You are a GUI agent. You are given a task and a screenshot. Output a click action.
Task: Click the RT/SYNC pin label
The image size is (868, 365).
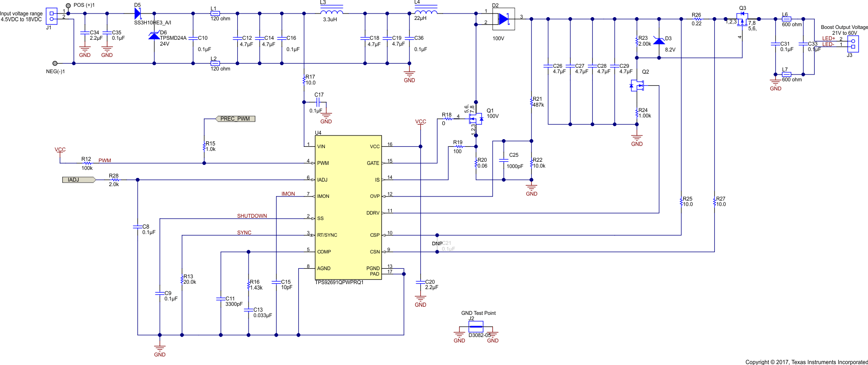pyautogui.click(x=327, y=235)
